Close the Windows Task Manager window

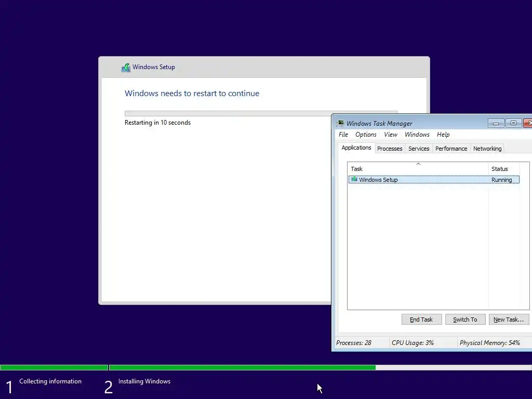pyautogui.click(x=528, y=123)
